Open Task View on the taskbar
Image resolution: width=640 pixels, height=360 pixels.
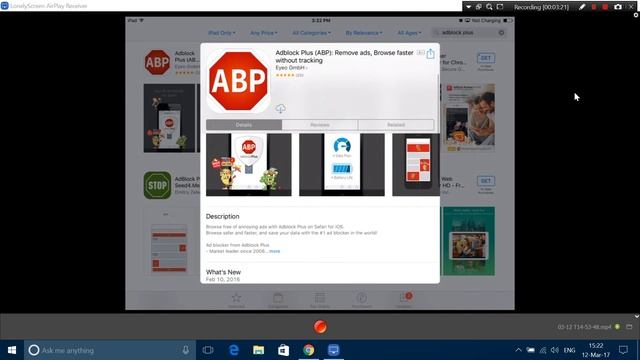pos(208,350)
